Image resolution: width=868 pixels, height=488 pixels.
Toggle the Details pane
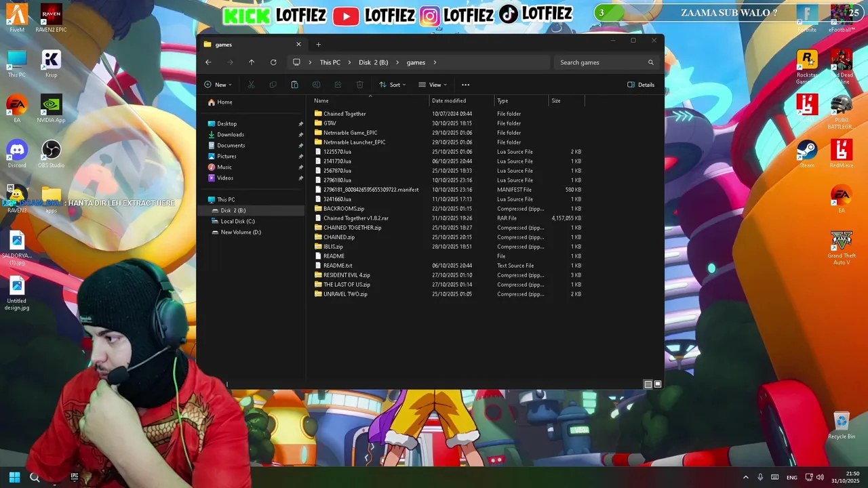641,85
